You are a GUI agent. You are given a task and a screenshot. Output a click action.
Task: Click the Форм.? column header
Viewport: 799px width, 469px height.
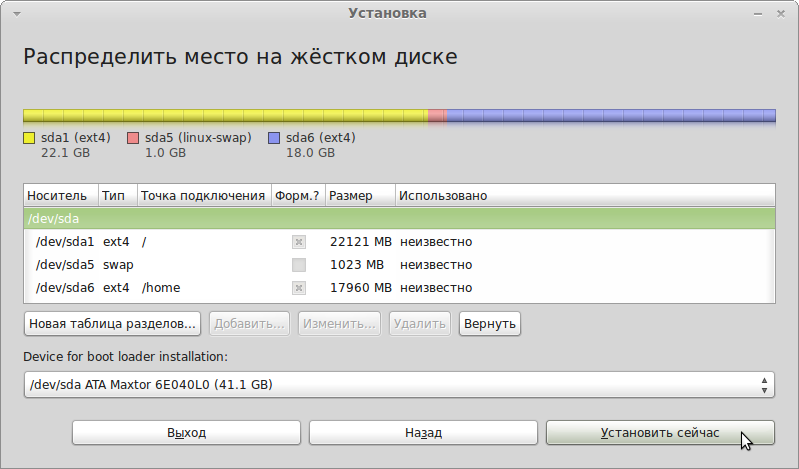coord(298,196)
